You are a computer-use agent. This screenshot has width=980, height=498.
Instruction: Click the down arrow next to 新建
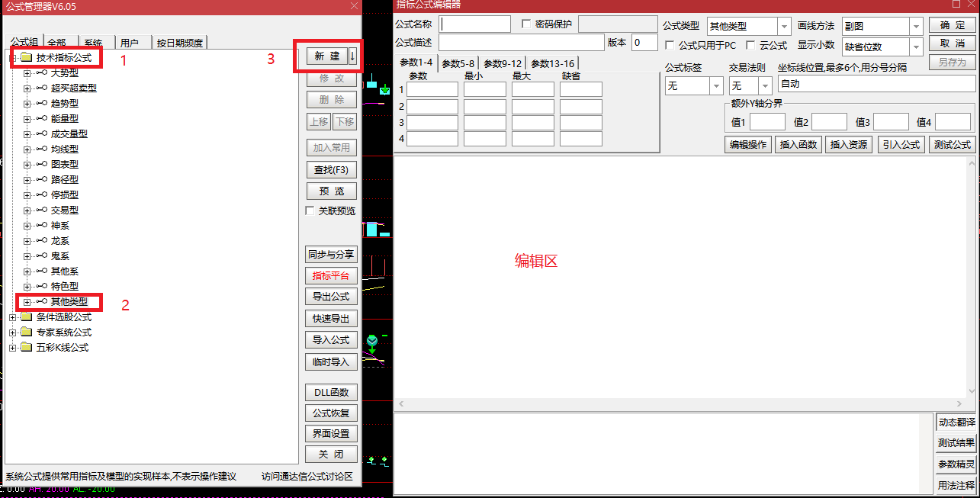click(352, 56)
